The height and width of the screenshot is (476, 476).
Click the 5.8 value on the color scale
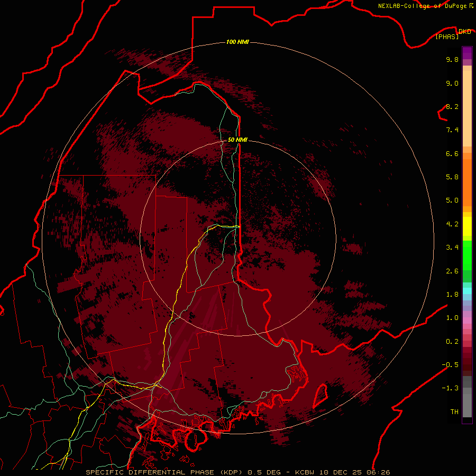point(452,177)
